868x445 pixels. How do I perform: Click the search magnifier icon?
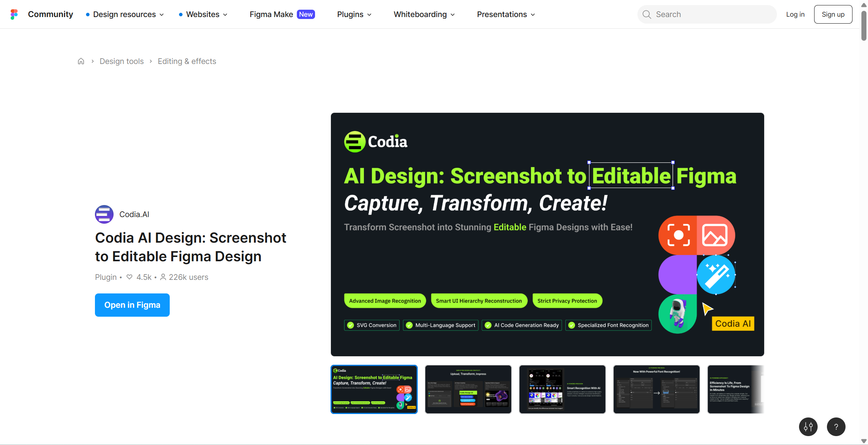point(647,14)
